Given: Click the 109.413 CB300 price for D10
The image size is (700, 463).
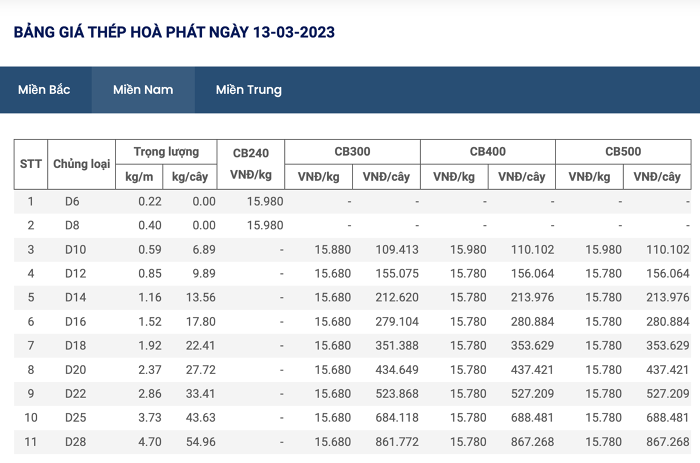Looking at the screenshot, I should [397, 250].
